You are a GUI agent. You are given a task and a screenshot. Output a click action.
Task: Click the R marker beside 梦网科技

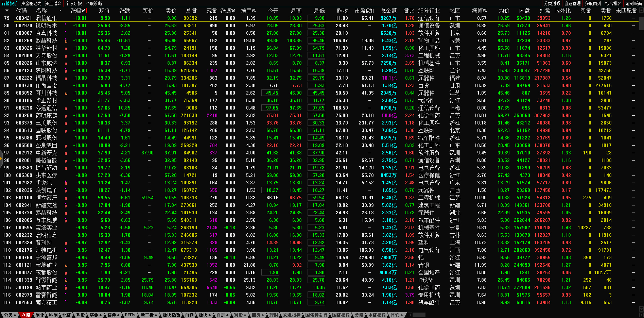66,71
